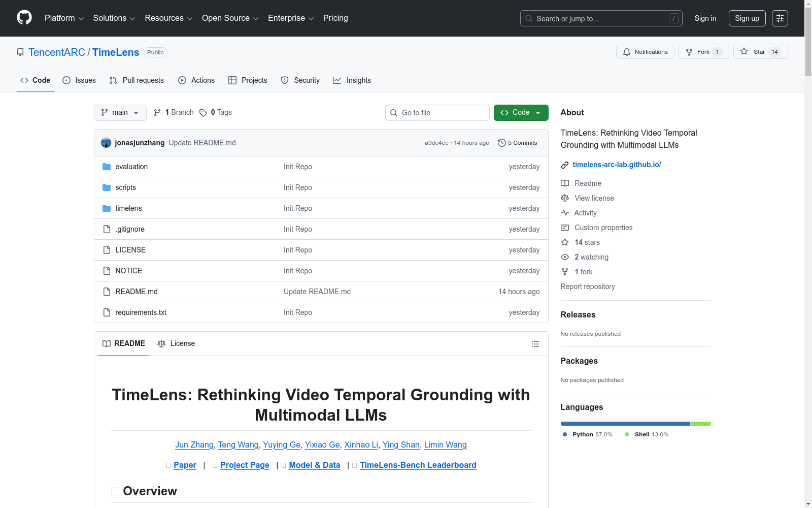Click the Releases heading link

pyautogui.click(x=578, y=315)
